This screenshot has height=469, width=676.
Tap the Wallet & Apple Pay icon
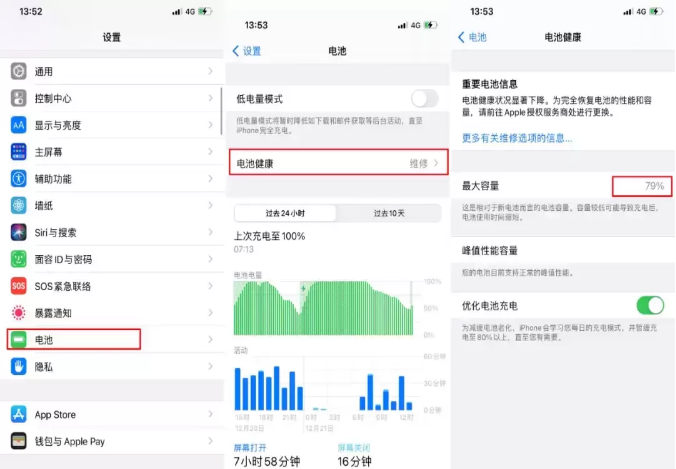click(19, 441)
